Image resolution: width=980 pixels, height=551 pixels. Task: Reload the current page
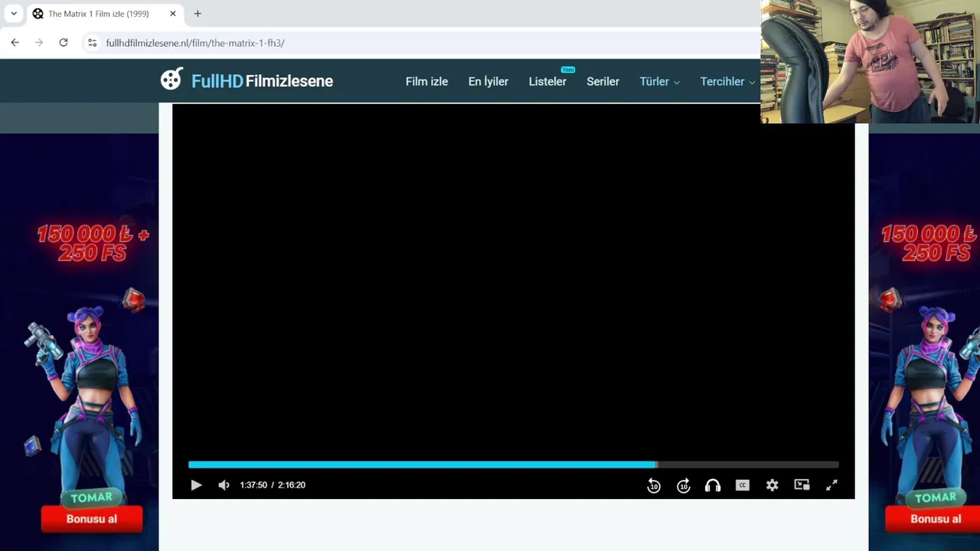pyautogui.click(x=64, y=43)
